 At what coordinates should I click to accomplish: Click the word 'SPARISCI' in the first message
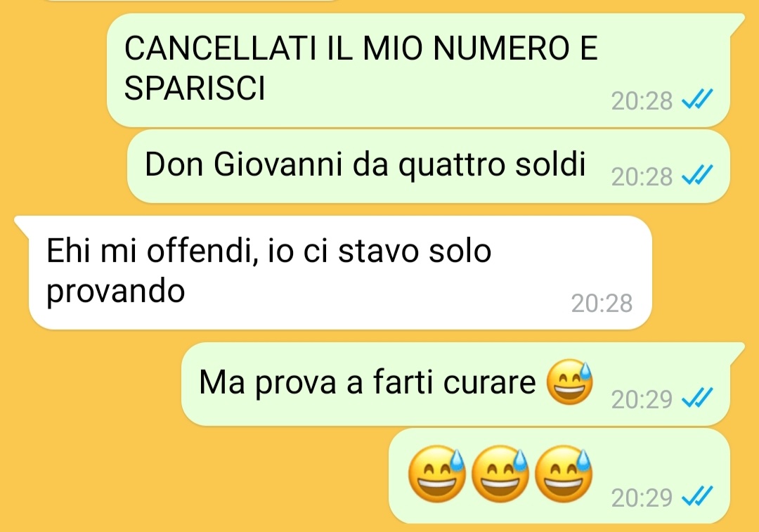pos(195,88)
